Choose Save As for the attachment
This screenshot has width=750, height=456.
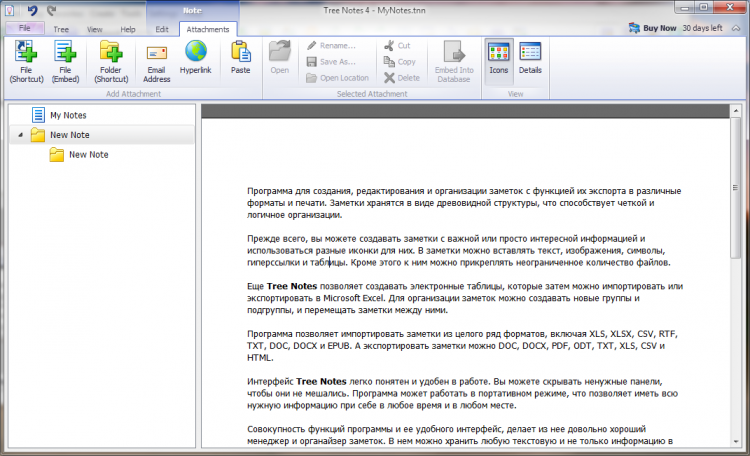[x=331, y=62]
